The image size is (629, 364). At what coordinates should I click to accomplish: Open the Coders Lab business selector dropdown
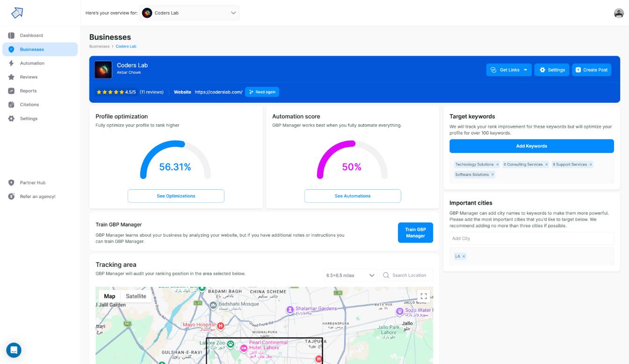pyautogui.click(x=189, y=13)
